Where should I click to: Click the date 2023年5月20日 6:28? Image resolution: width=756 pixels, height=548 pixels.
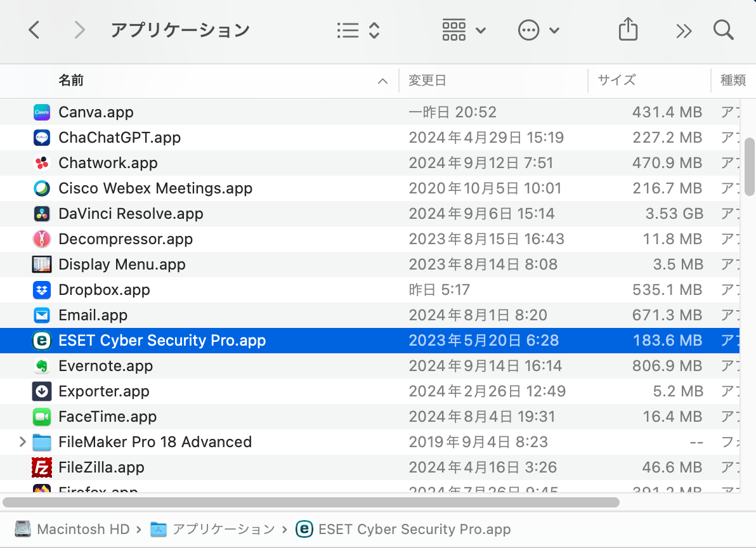[483, 341]
